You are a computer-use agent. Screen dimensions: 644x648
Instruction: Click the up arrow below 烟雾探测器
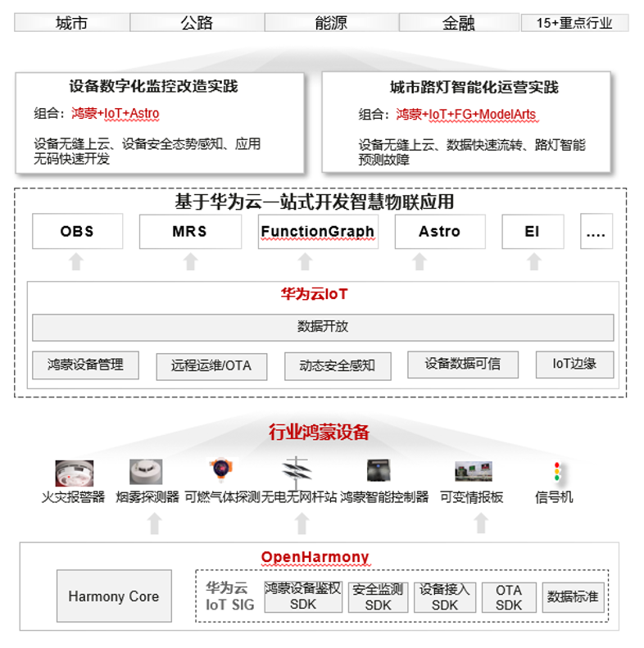click(x=155, y=523)
